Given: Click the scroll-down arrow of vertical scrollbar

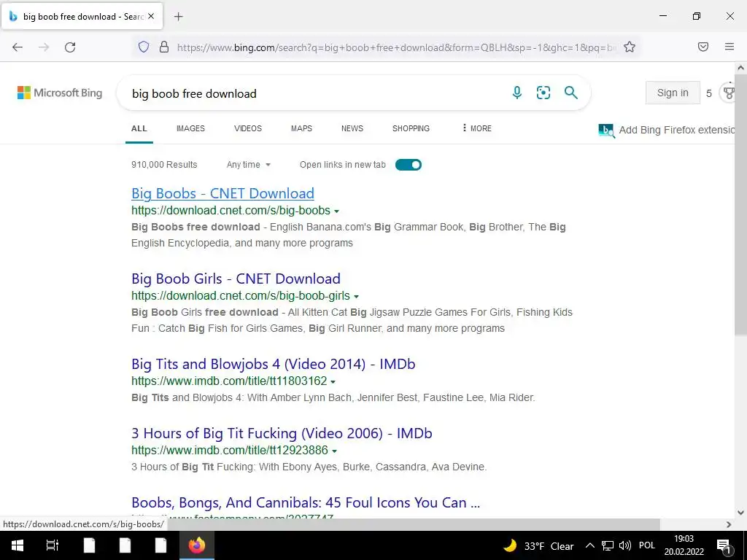Looking at the screenshot, I should 741,513.
